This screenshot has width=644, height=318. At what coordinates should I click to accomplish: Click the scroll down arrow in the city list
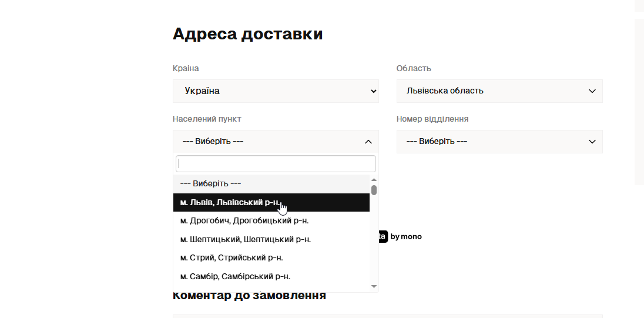pos(374,286)
